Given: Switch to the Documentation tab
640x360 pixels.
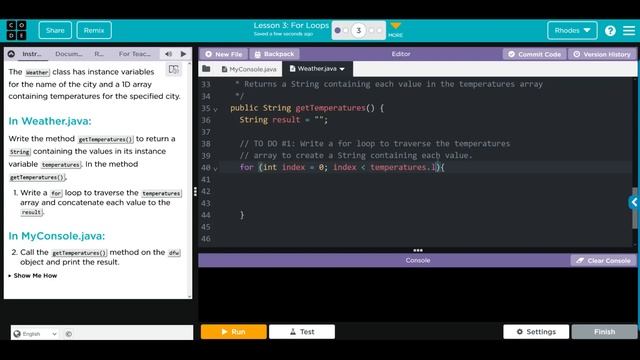Looking at the screenshot, I should tap(69, 54).
